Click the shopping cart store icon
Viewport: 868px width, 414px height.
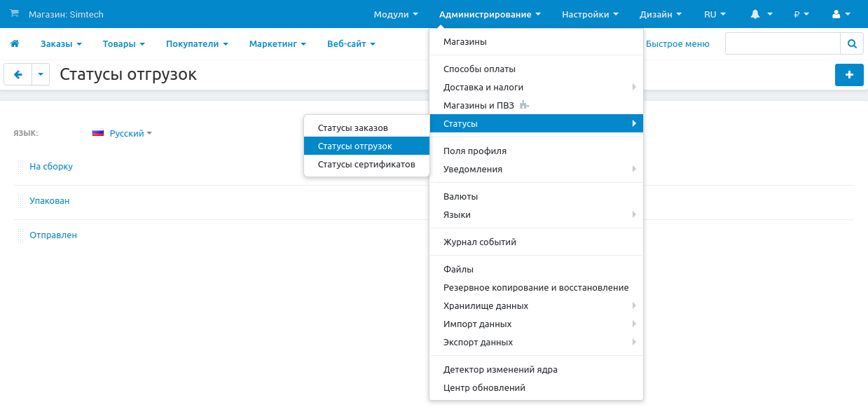pos(14,14)
